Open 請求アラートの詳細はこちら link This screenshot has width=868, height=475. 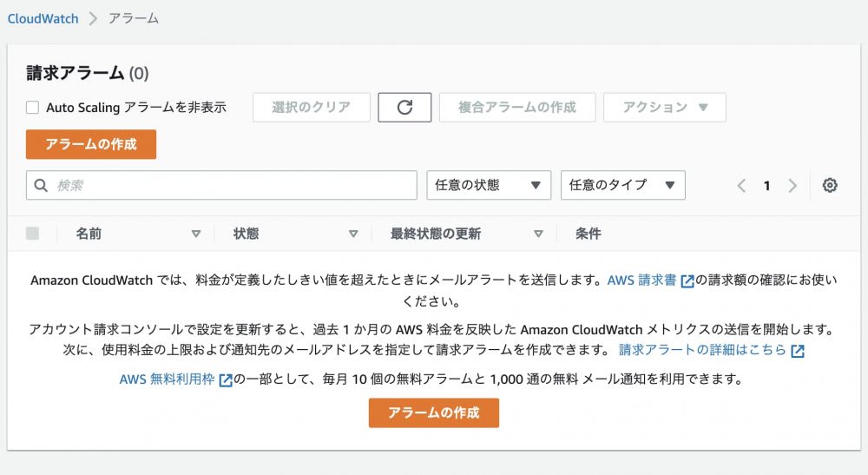point(702,350)
